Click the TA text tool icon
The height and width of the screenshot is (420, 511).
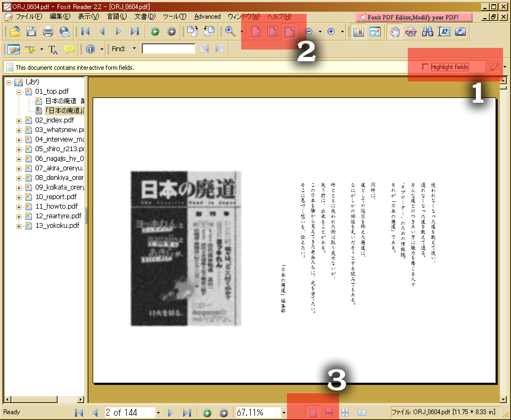click(x=53, y=49)
